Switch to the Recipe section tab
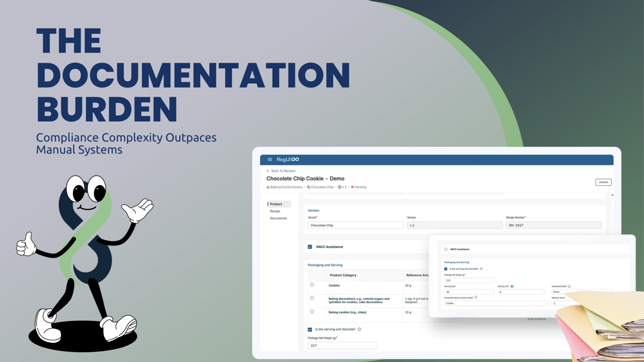This screenshot has width=644, height=362. pos(275,211)
